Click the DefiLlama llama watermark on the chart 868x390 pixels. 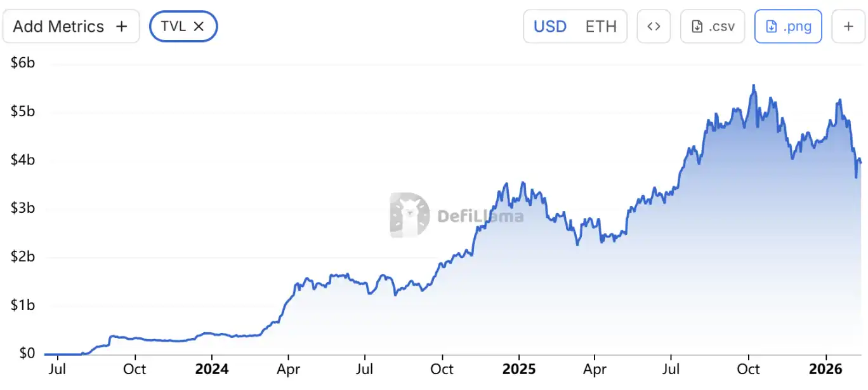(x=409, y=215)
